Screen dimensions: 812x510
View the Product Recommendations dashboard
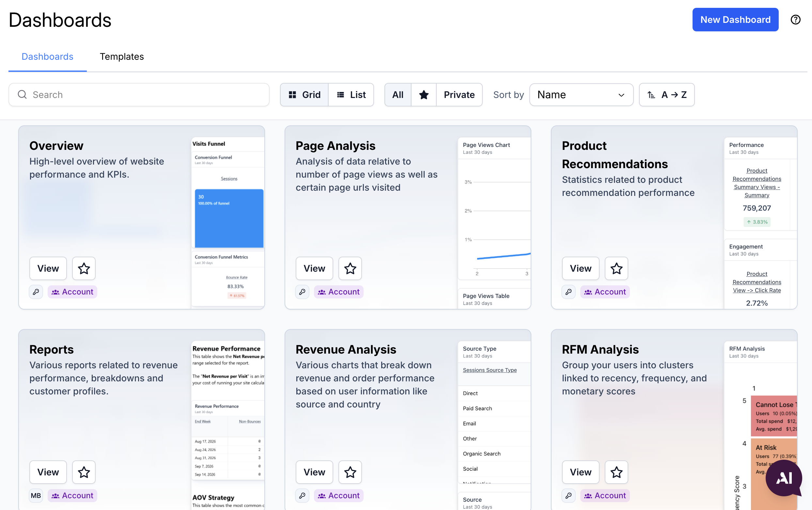[x=581, y=268]
